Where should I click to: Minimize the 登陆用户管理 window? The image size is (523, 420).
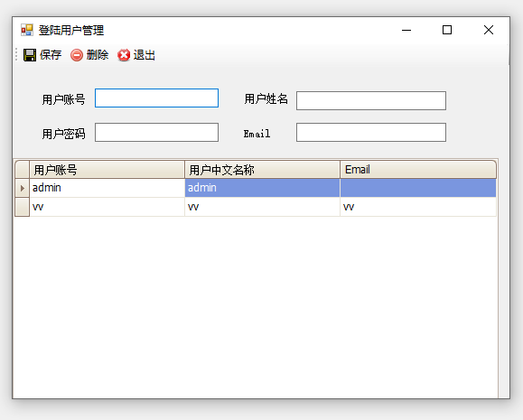406,30
